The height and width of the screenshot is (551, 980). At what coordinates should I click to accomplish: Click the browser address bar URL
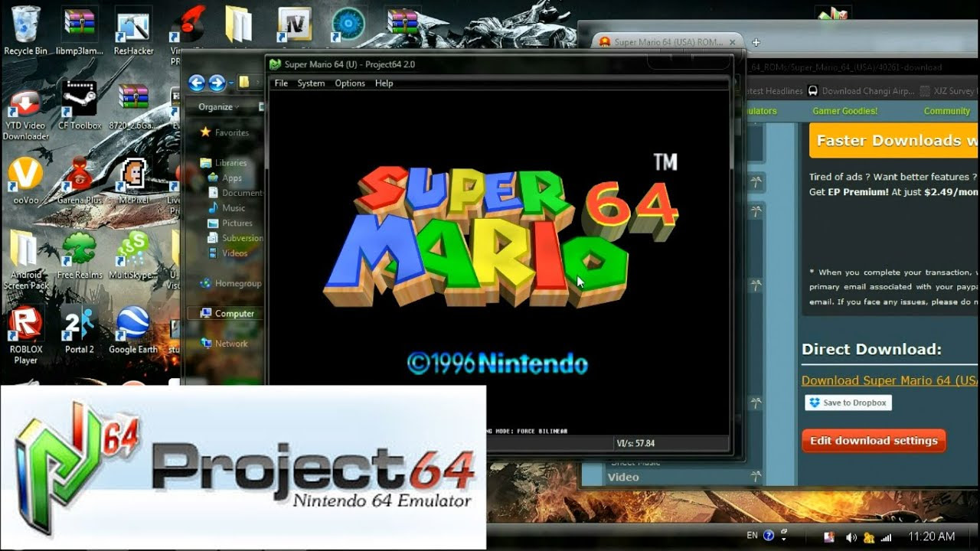(844, 67)
